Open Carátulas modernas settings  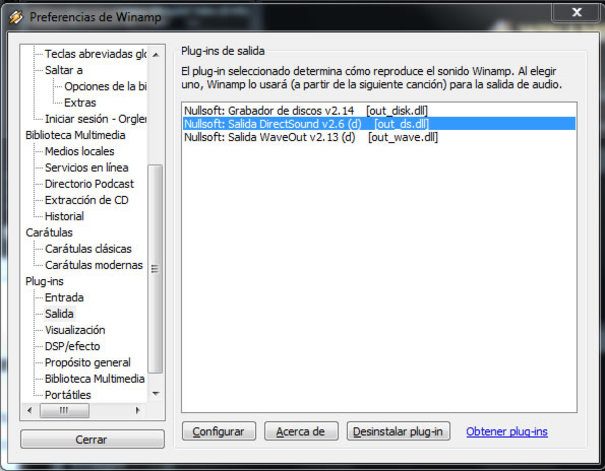[94, 265]
